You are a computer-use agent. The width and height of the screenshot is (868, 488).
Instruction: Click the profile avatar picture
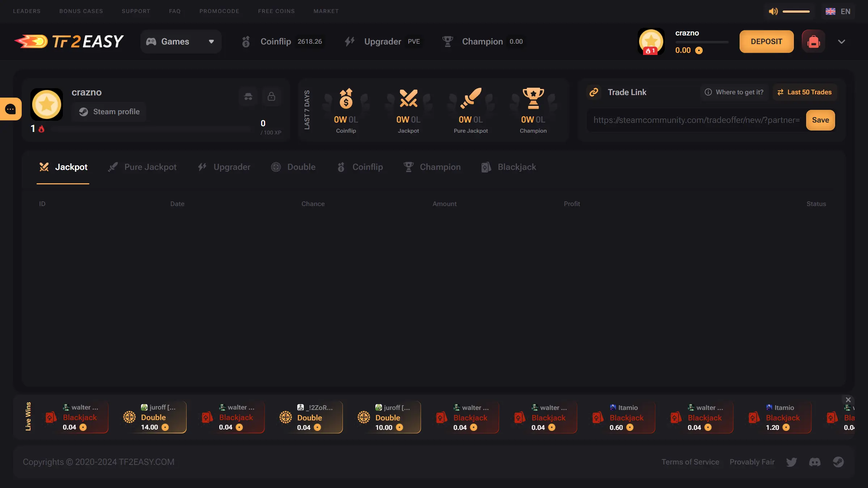coord(47,104)
